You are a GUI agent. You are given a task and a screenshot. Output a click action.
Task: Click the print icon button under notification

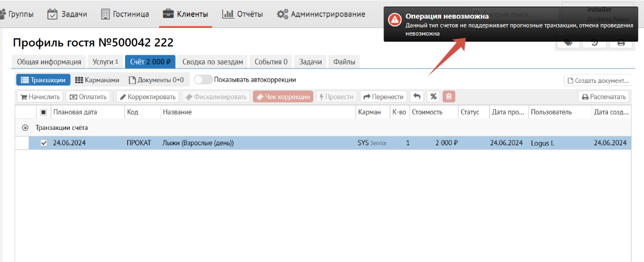pyautogui.click(x=620, y=42)
